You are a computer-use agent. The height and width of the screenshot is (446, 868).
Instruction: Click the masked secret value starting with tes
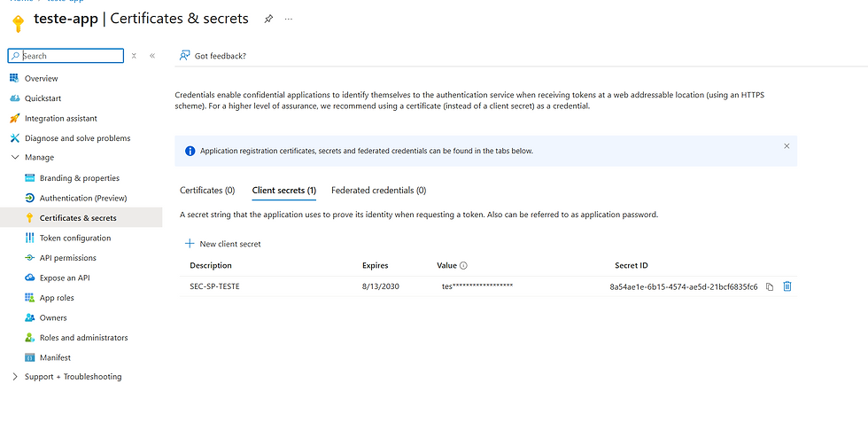[x=477, y=286]
